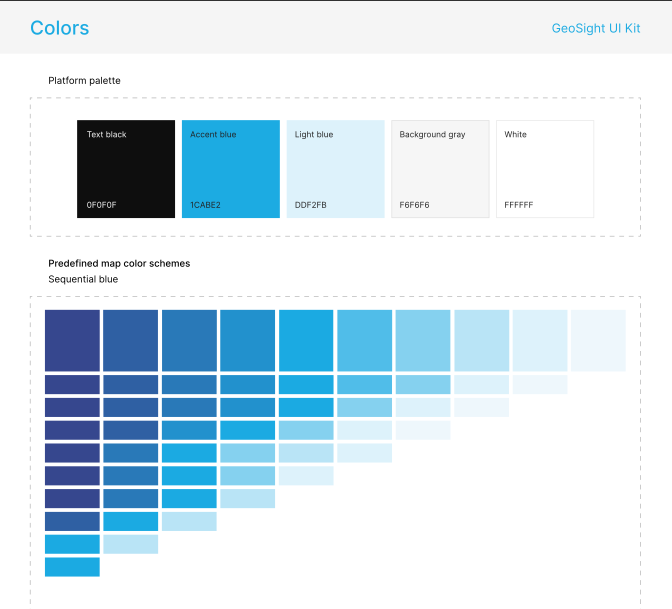This screenshot has width=672, height=609.
Task: Select the Text black 0F0F0F swatch
Action: 126,169
